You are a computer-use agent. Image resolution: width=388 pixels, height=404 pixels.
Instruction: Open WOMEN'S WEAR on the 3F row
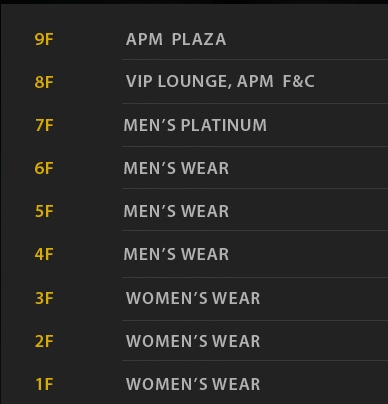pyautogui.click(x=193, y=298)
